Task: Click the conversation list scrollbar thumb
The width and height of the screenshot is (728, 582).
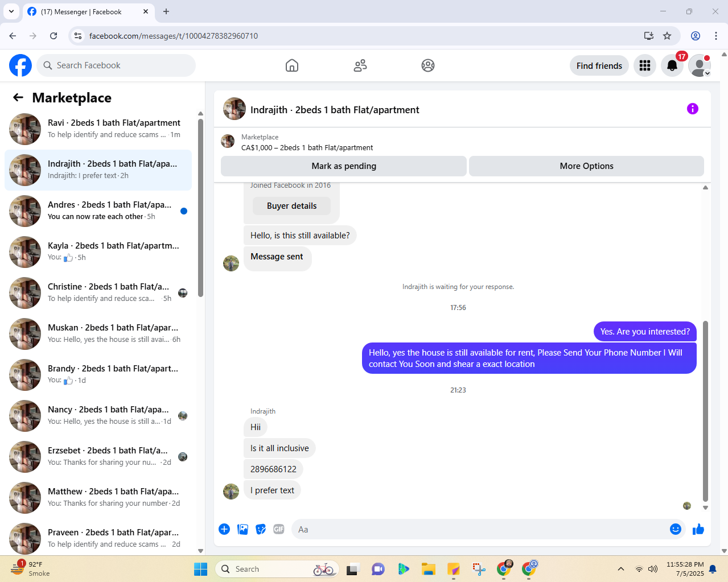Action: pyautogui.click(x=200, y=208)
